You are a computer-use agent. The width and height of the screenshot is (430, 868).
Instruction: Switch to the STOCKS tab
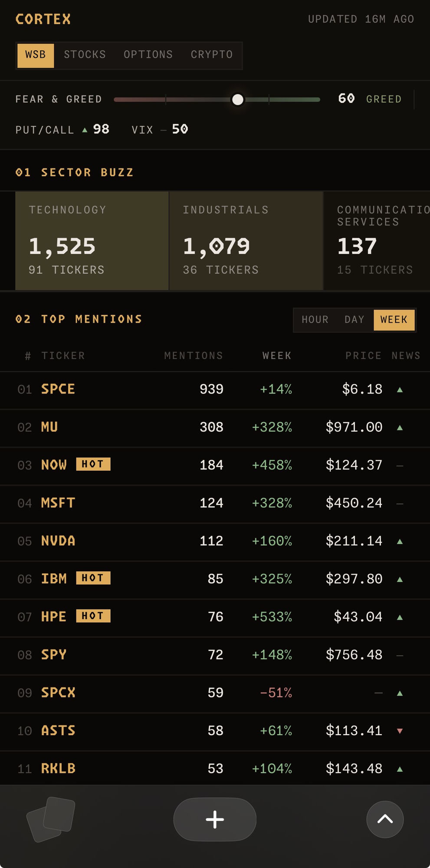coord(85,55)
